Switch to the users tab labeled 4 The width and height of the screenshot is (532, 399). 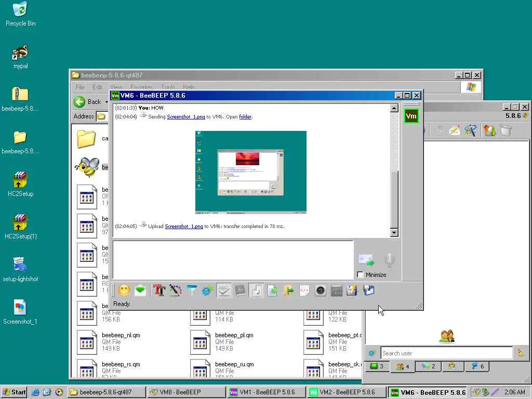(x=403, y=366)
